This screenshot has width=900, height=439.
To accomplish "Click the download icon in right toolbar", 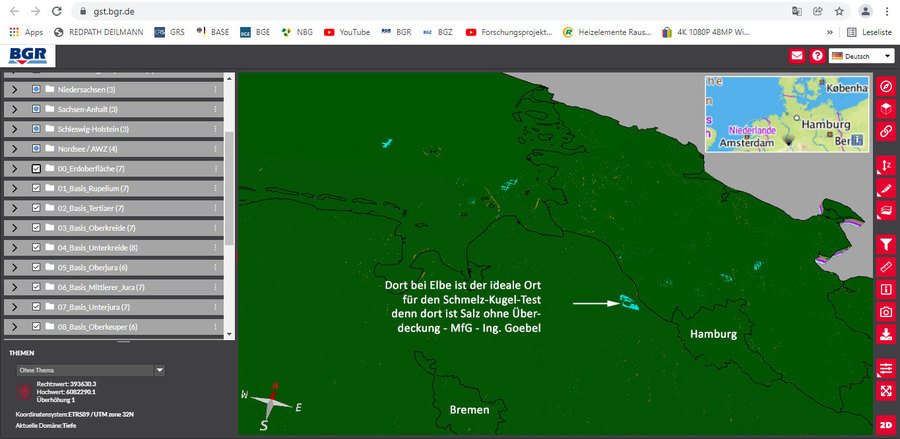I will pos(885,334).
